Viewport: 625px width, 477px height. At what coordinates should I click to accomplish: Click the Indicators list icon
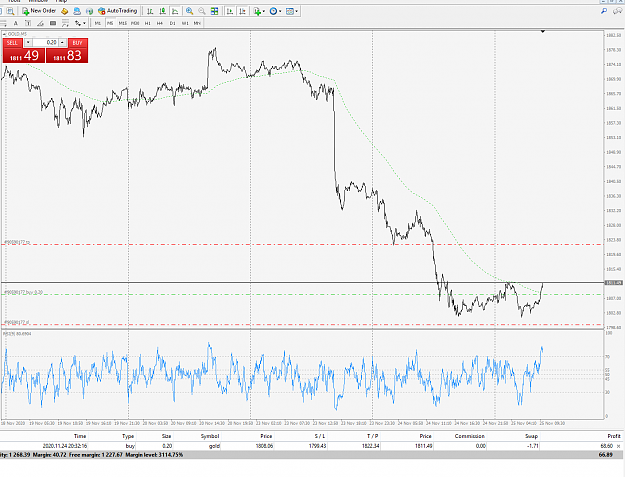pos(257,11)
